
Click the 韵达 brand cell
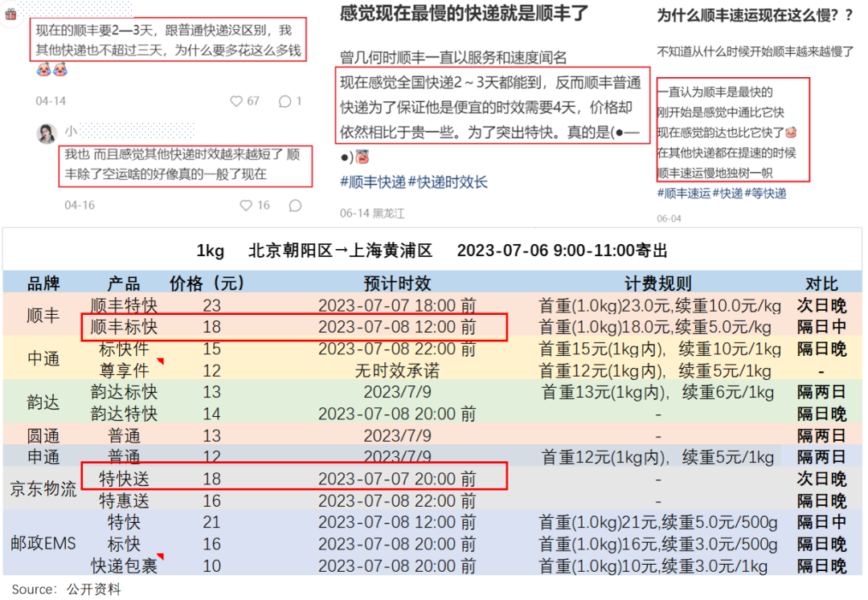tap(43, 402)
